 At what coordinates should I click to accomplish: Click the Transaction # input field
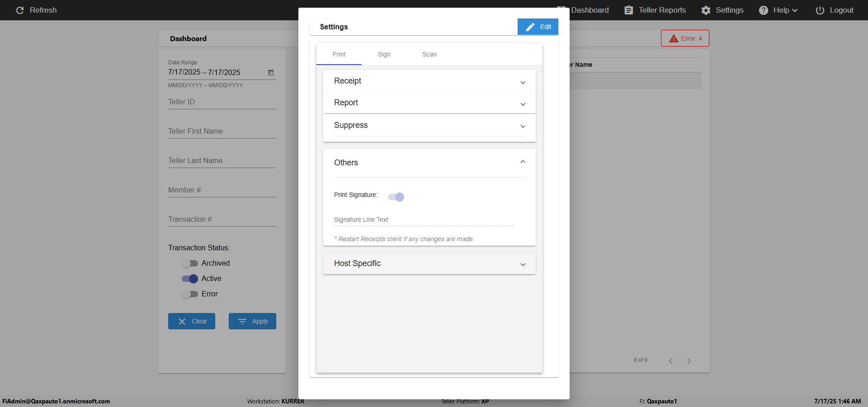pyautogui.click(x=222, y=220)
